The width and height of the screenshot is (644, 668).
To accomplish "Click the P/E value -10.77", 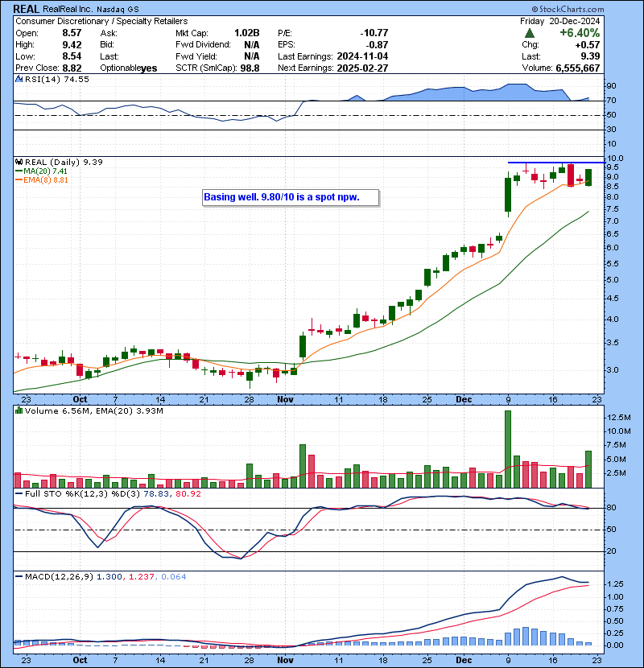I will point(374,33).
